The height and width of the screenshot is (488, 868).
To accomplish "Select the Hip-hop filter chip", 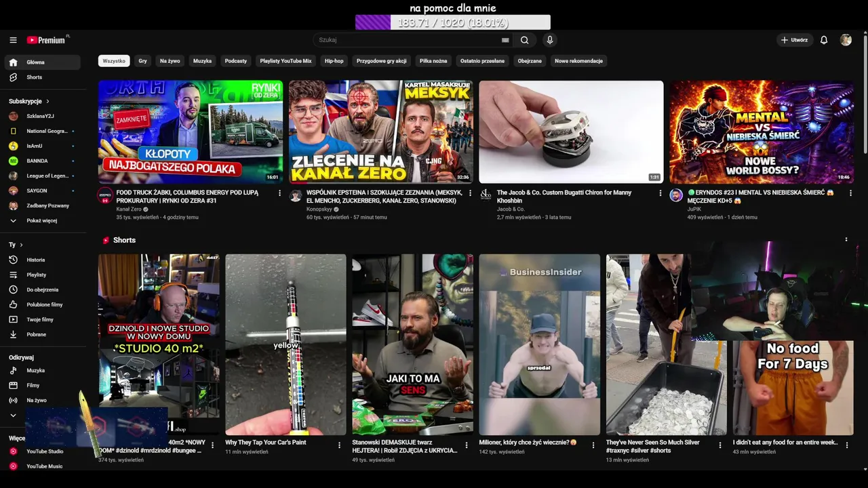I will click(x=334, y=61).
